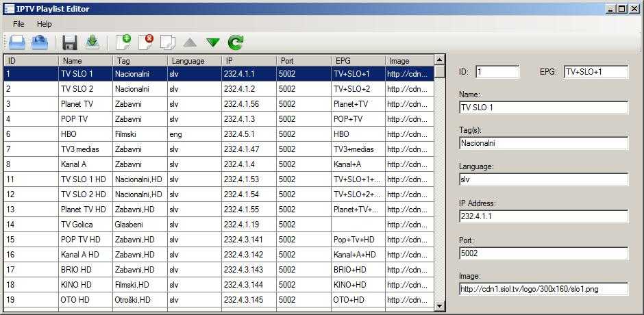This screenshot has width=644, height=315.
Task: Select the Planet TV HD row
Action: (x=219, y=210)
